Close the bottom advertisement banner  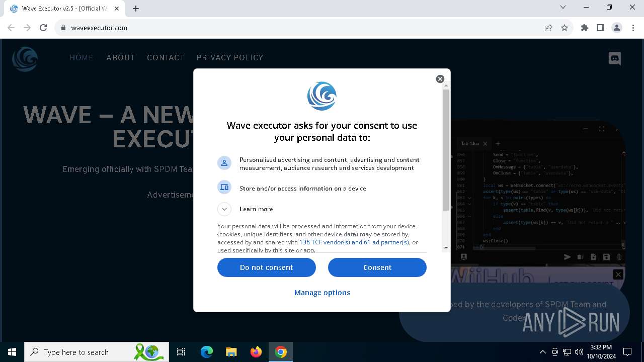point(618,275)
